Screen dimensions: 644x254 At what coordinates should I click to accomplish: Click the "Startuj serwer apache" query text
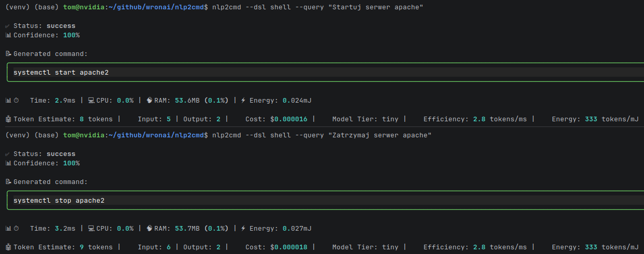(376, 7)
